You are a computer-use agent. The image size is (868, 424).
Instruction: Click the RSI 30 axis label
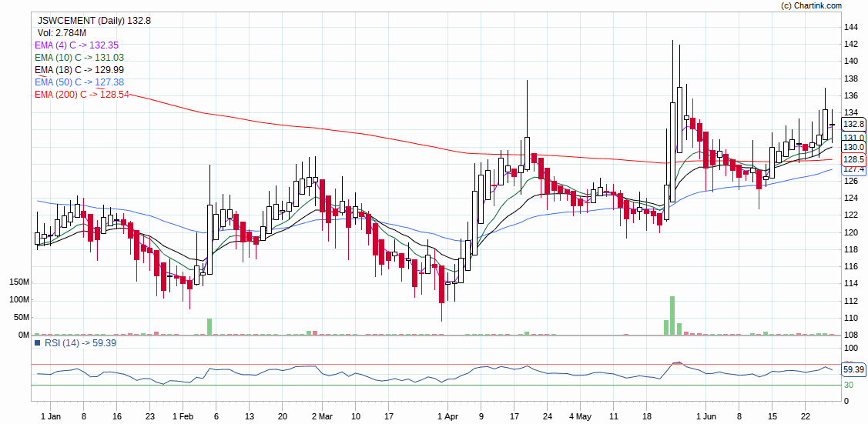(x=849, y=385)
